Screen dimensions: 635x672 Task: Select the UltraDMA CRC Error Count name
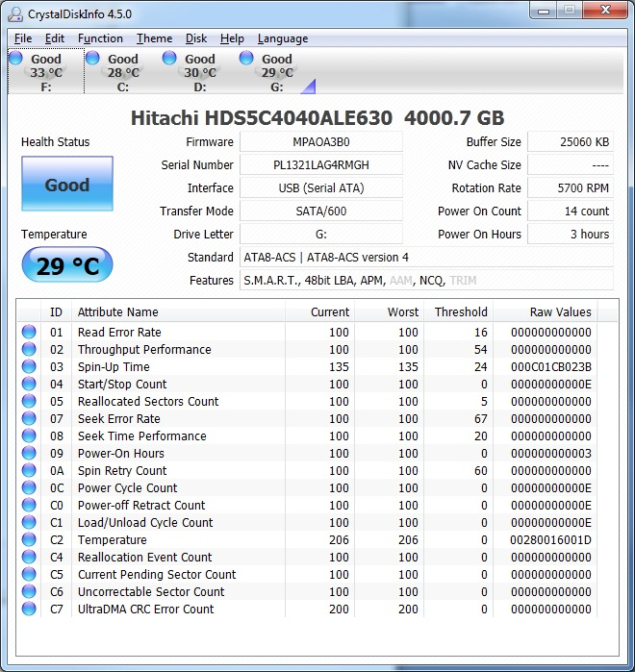pyautogui.click(x=146, y=609)
